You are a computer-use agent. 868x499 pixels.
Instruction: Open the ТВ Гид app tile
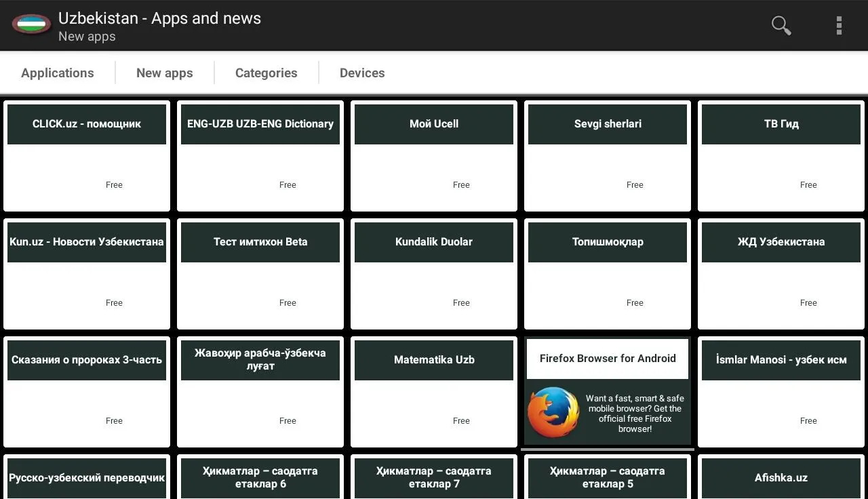[x=781, y=156]
